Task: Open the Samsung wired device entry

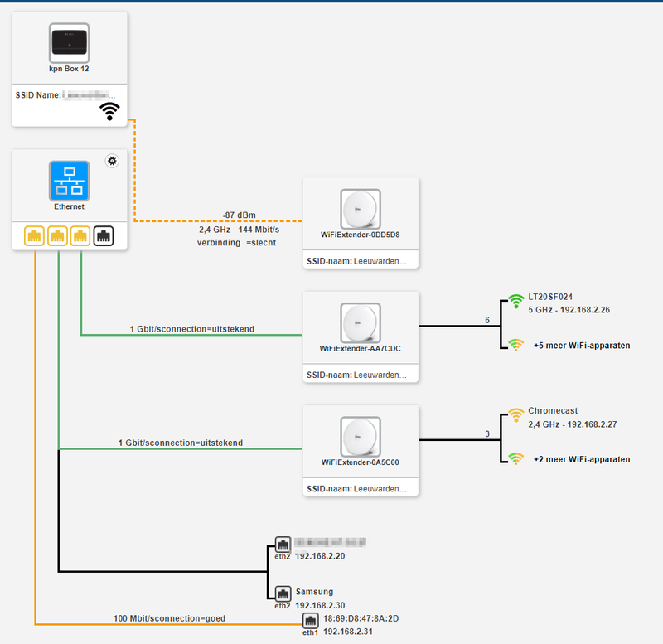Action: (x=315, y=592)
